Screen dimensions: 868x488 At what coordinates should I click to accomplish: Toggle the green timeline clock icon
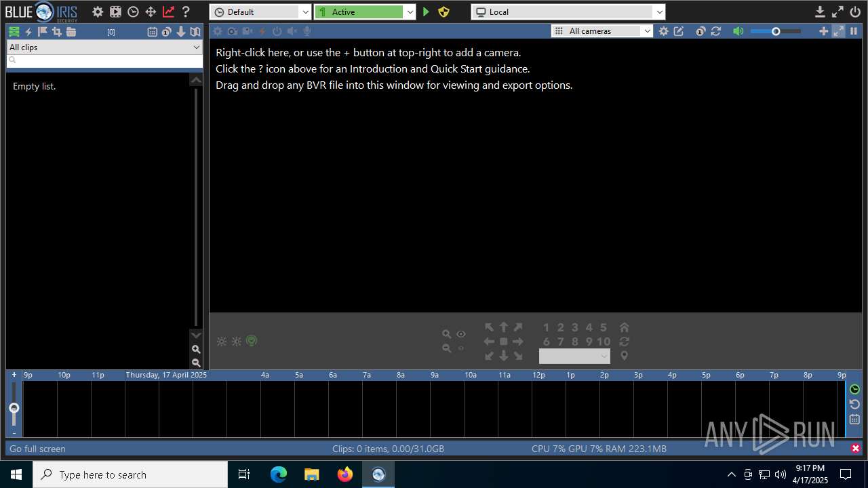[854, 389]
